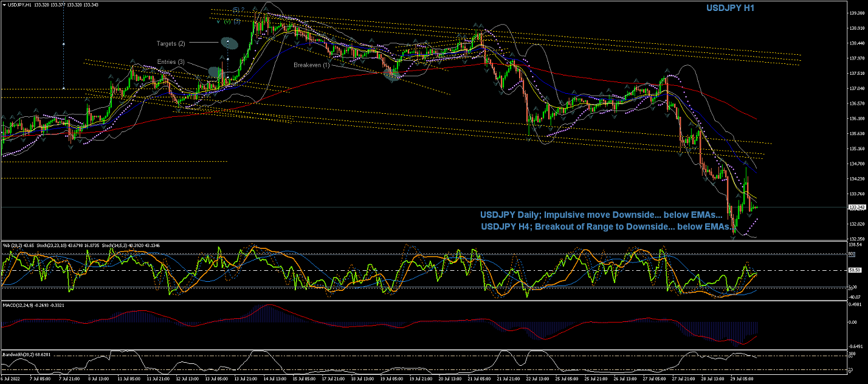This screenshot has height=384, width=868.
Task: Click the Targets (2) text label
Action: tap(172, 44)
